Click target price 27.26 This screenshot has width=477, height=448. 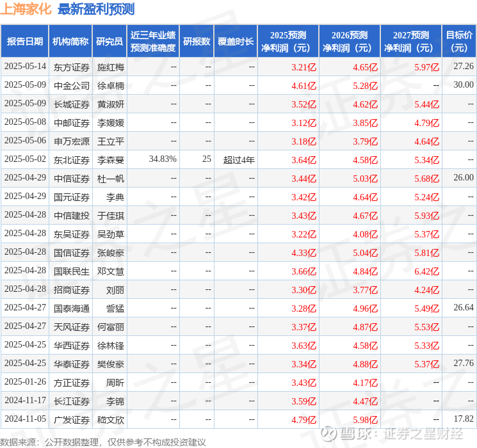click(464, 67)
